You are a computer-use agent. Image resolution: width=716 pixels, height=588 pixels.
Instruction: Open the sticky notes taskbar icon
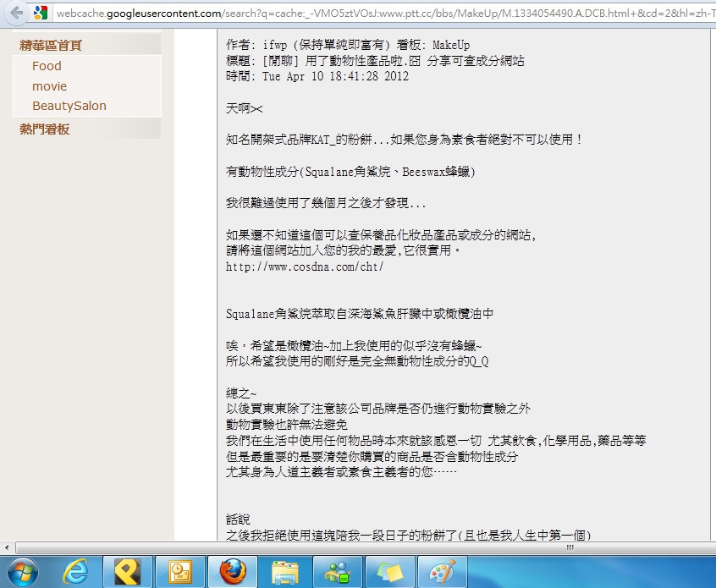pos(390,572)
